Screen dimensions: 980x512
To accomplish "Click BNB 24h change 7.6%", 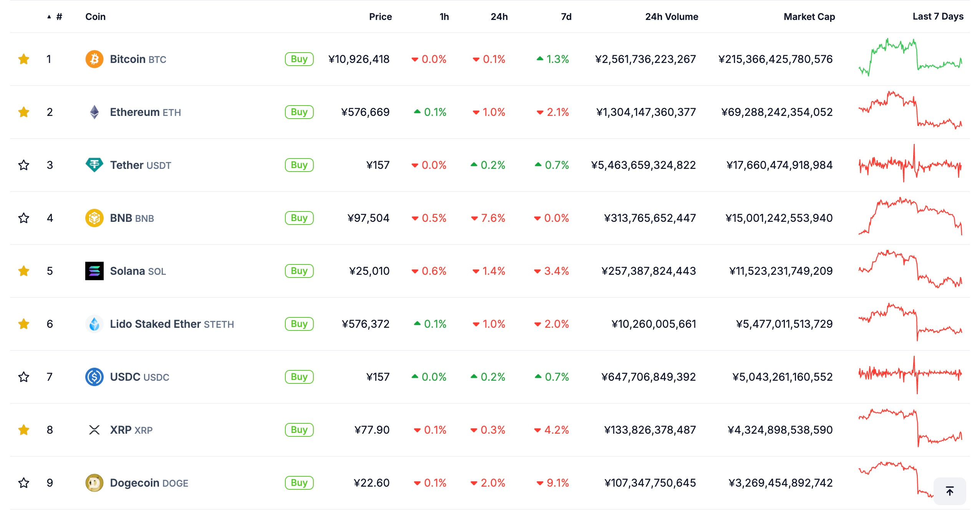I will [x=488, y=218].
